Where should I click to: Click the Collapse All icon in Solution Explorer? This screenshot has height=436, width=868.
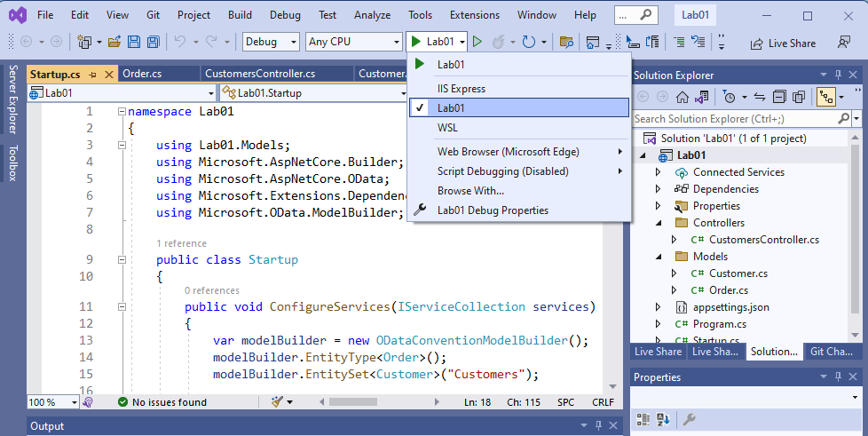779,98
